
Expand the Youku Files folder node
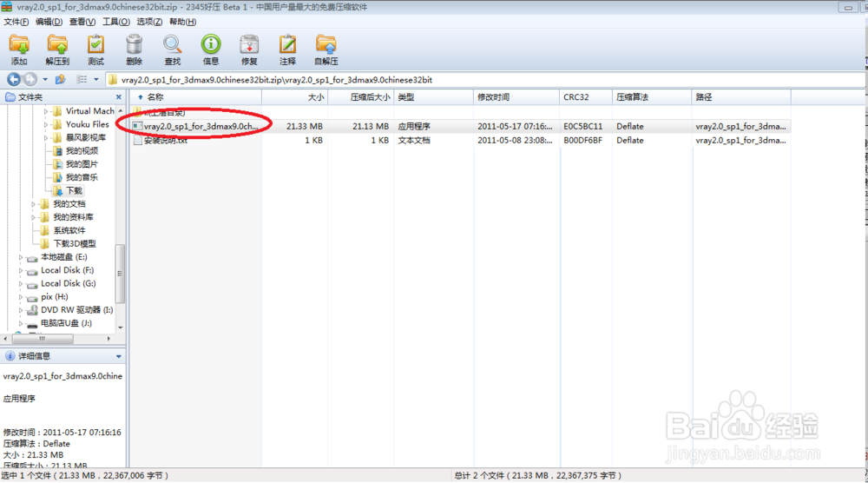[x=46, y=124]
